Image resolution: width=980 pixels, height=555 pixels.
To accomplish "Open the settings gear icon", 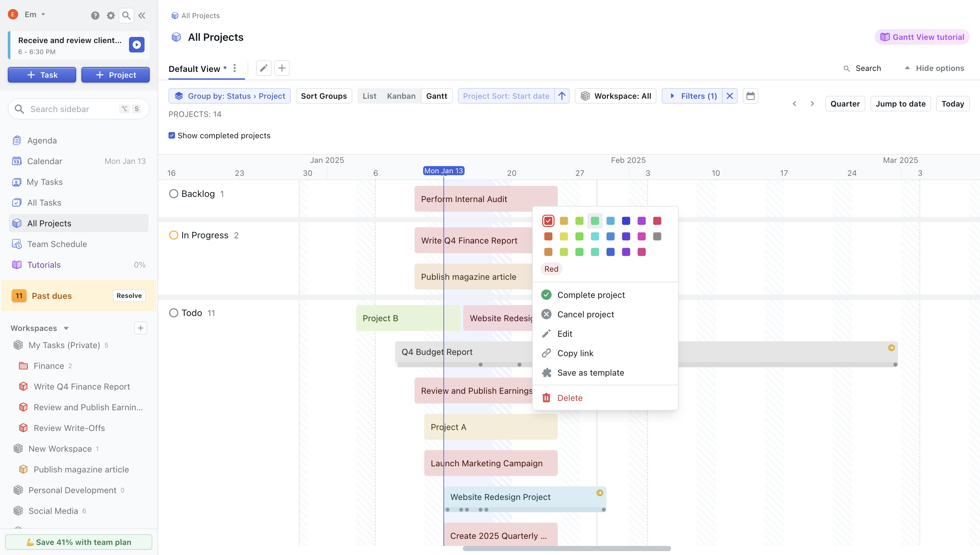I will 111,15.
